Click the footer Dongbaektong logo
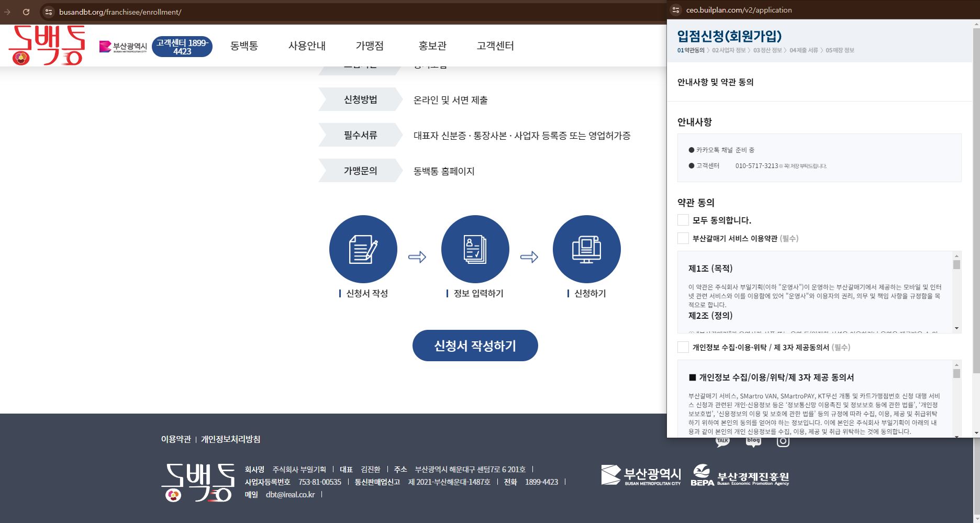980x523 pixels. click(198, 483)
